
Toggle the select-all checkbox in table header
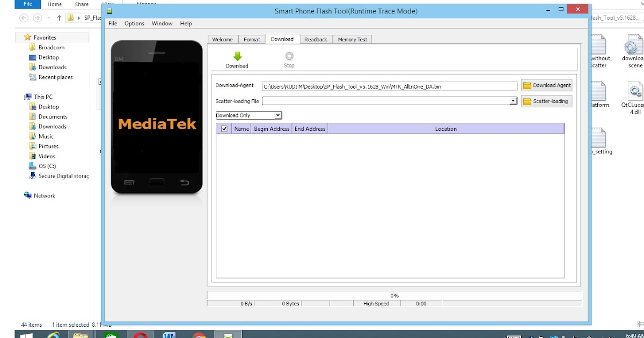tap(224, 129)
